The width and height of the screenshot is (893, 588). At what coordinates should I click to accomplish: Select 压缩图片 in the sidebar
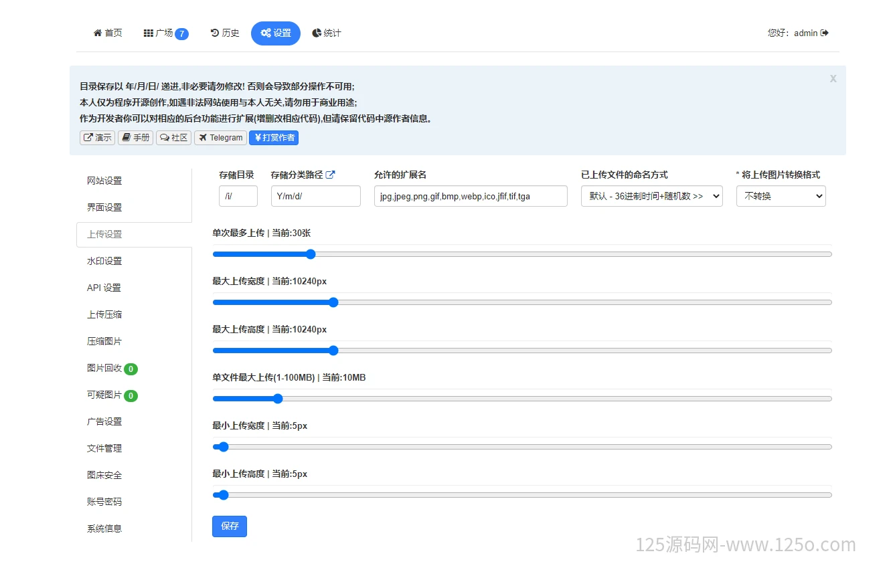coord(134,341)
